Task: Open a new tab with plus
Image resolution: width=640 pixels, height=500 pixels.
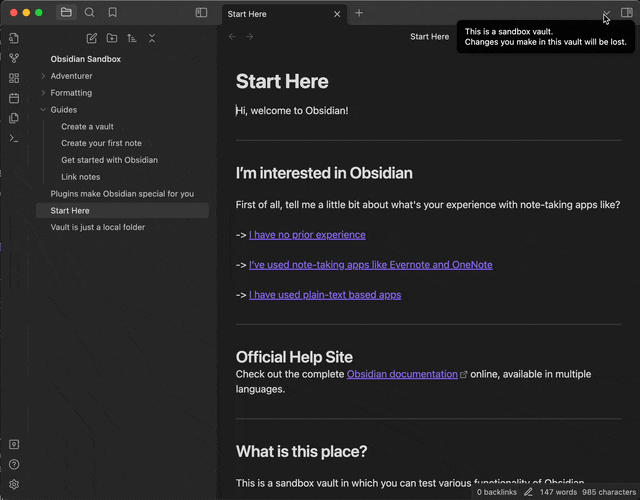Action: pos(359,13)
